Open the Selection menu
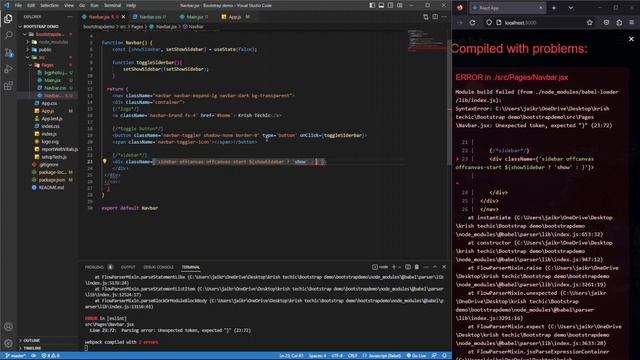 coord(49,5)
